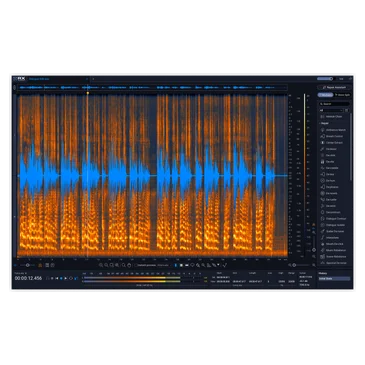Open the Breath Control module
Image resolution: width=365 pixels, height=365 pixels.
coord(332,136)
